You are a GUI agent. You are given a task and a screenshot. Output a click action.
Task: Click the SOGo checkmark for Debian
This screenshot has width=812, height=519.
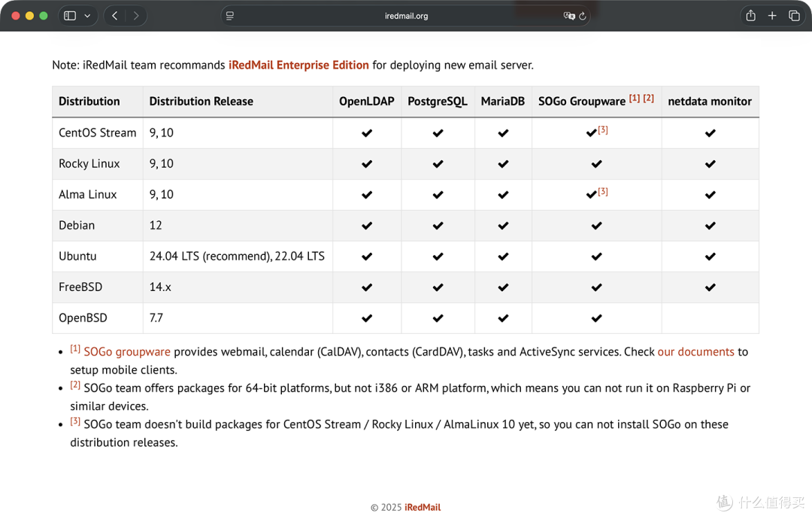(596, 226)
